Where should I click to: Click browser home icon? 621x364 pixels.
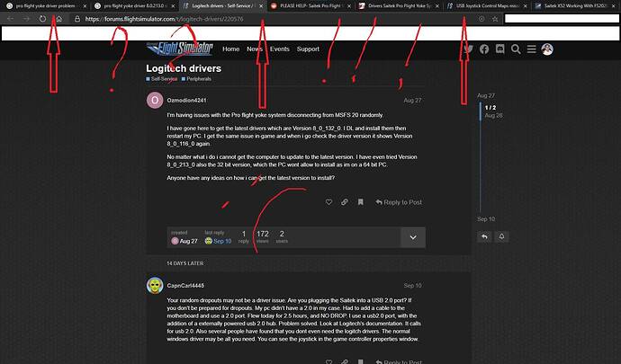pos(58,18)
